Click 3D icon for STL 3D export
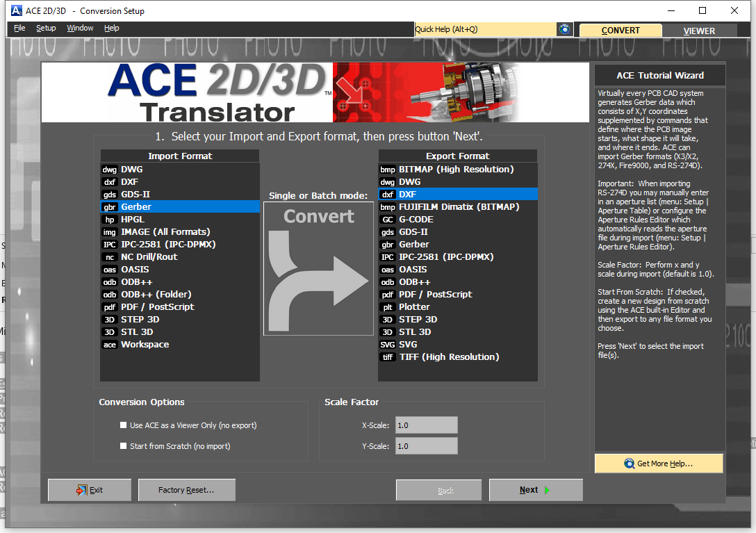 [388, 332]
